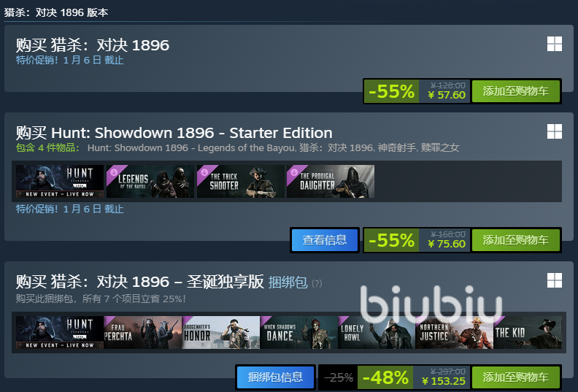
Task: Click the 捆绑包 link in bundle title
Action: (x=288, y=283)
